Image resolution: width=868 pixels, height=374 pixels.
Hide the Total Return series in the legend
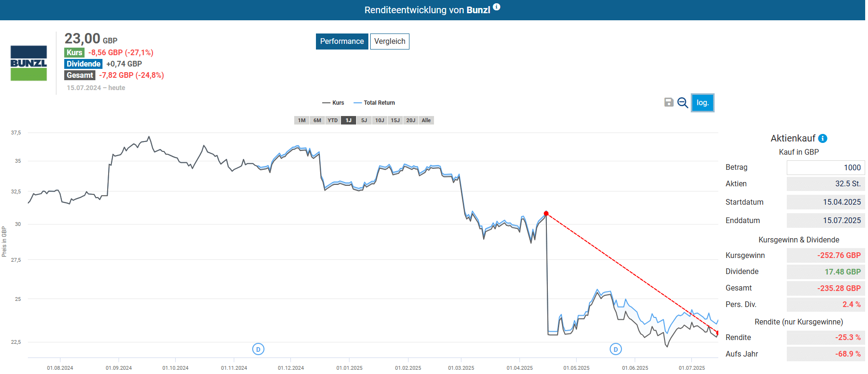click(374, 103)
